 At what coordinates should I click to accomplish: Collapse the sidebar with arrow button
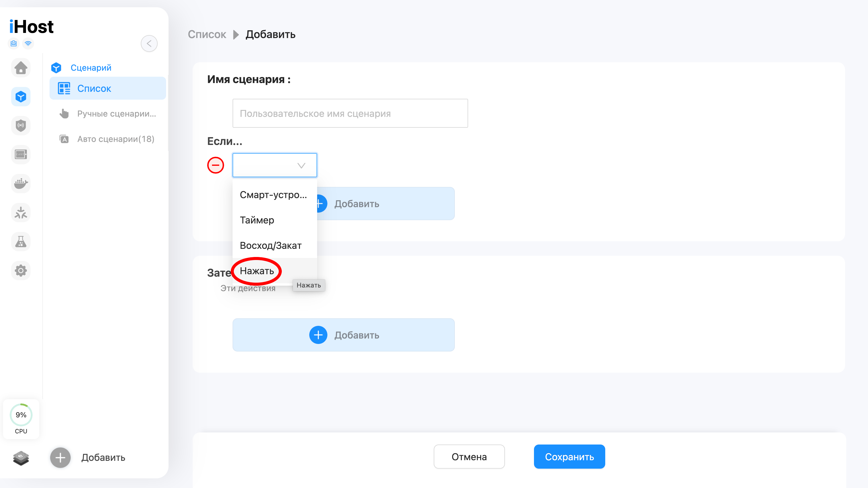pos(149,43)
